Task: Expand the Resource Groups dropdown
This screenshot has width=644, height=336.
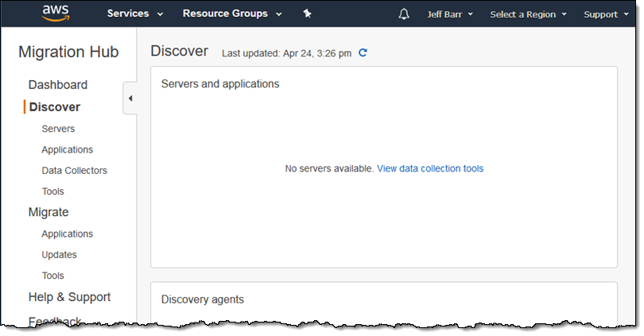Action: click(x=231, y=14)
